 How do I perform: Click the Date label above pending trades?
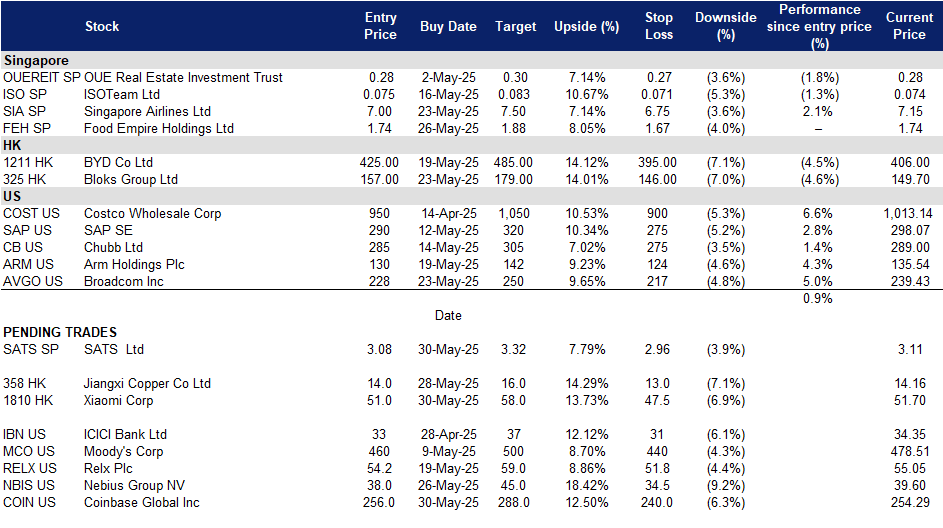point(448,315)
